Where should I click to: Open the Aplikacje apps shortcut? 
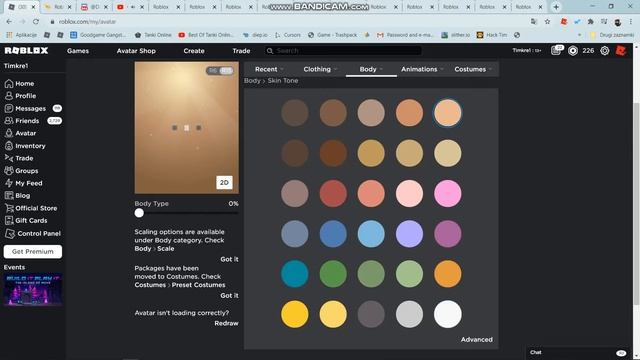coord(21,35)
